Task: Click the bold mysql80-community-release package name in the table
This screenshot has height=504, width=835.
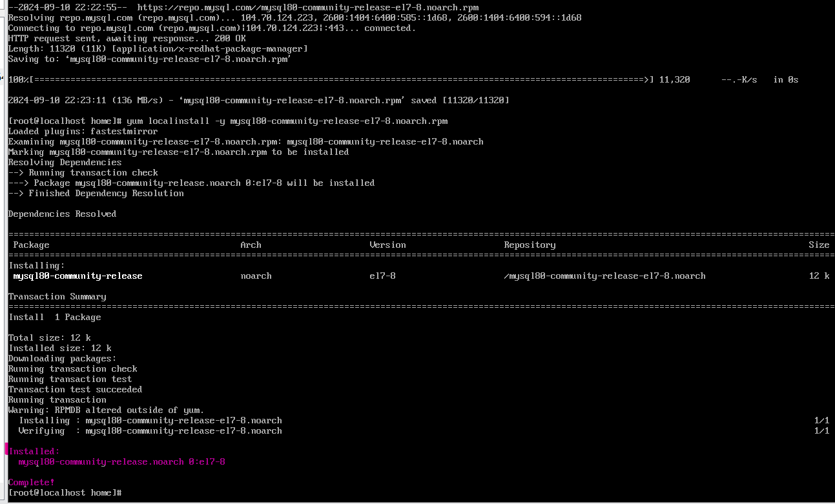Action: (77, 276)
